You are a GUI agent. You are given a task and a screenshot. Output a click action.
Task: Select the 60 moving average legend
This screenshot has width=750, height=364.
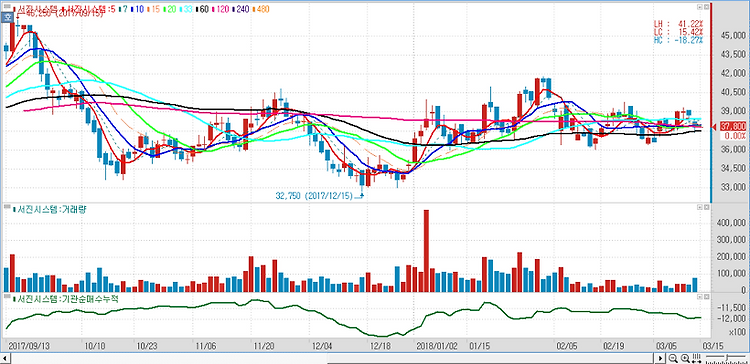coord(202,9)
